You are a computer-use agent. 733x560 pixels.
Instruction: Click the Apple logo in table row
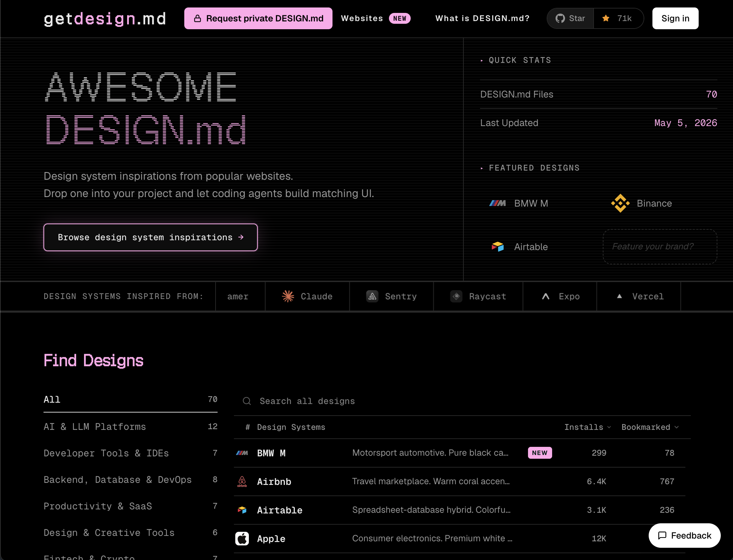click(242, 539)
